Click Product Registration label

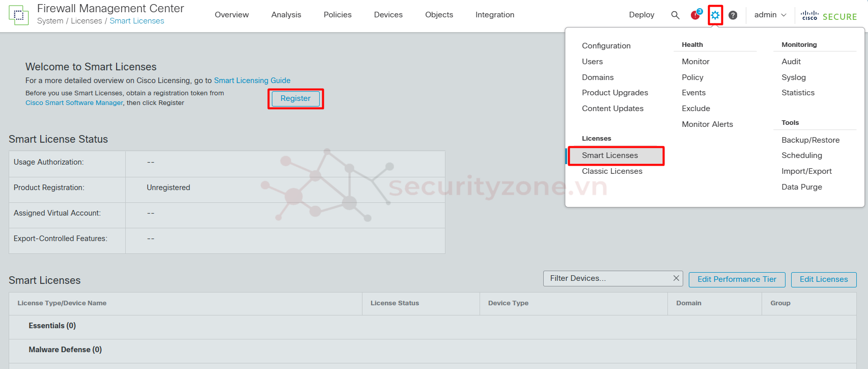[49, 188]
